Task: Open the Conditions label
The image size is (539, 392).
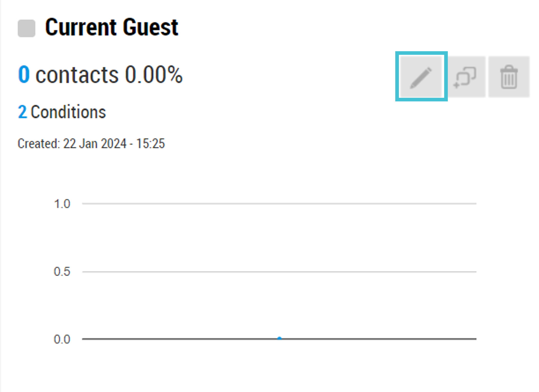Action: click(68, 112)
